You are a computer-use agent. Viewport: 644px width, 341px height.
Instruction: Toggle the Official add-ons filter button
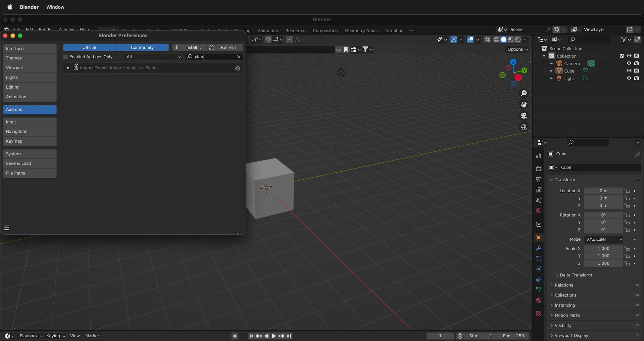click(x=89, y=48)
